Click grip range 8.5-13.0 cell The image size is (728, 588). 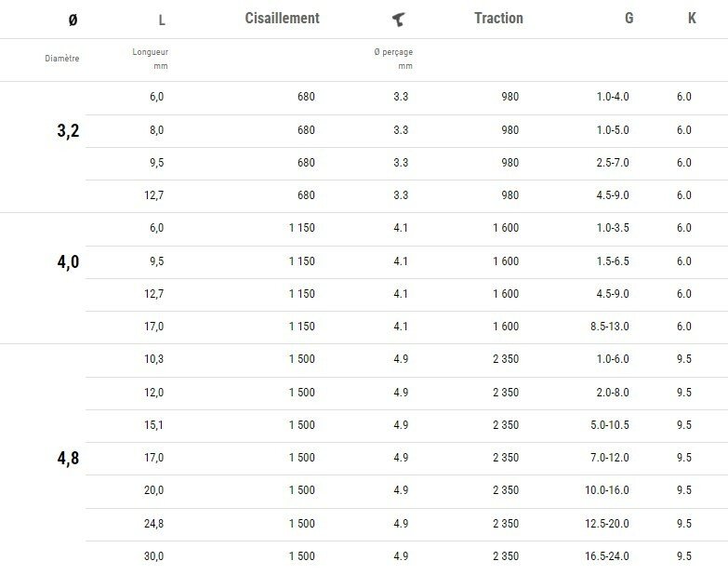pyautogui.click(x=609, y=327)
